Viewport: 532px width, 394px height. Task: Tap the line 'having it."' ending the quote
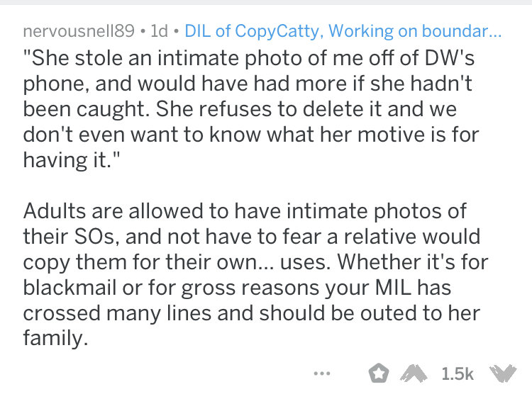pyautogui.click(x=72, y=159)
